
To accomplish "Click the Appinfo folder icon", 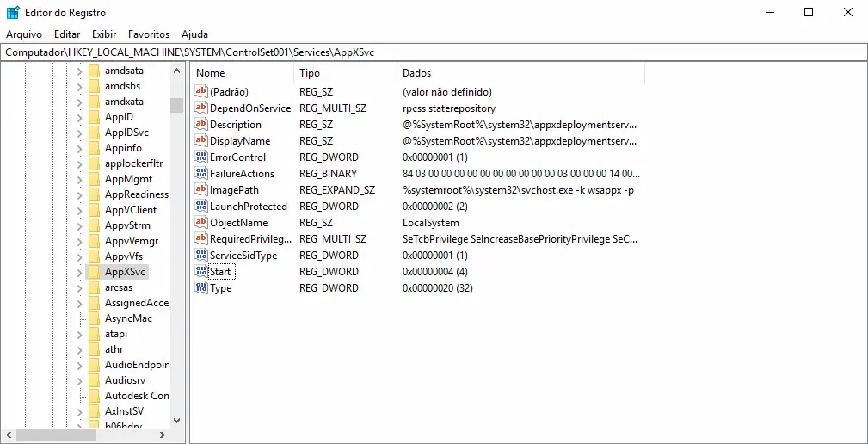I will click(94, 148).
